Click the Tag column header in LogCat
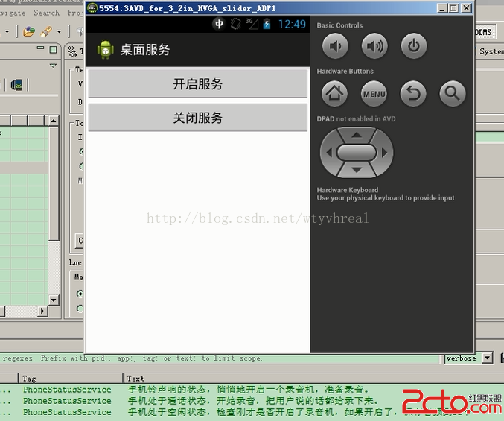 pos(71,379)
